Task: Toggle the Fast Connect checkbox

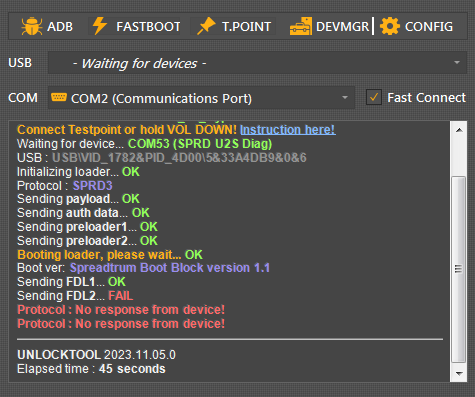Action: click(x=374, y=97)
